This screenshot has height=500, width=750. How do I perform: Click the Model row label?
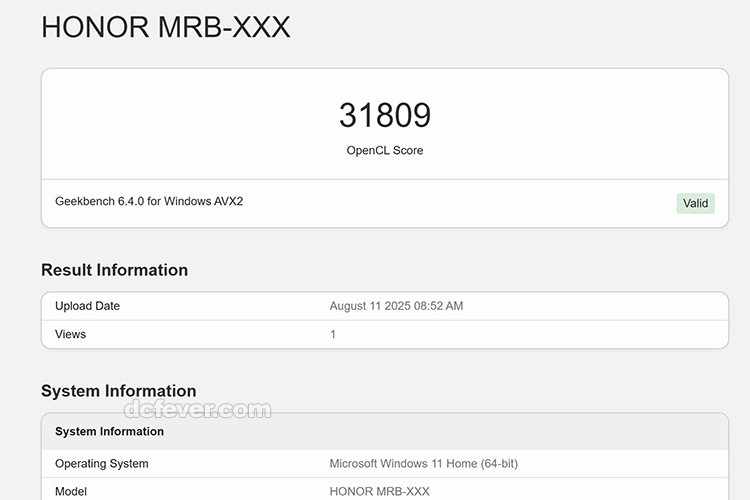tap(71, 492)
